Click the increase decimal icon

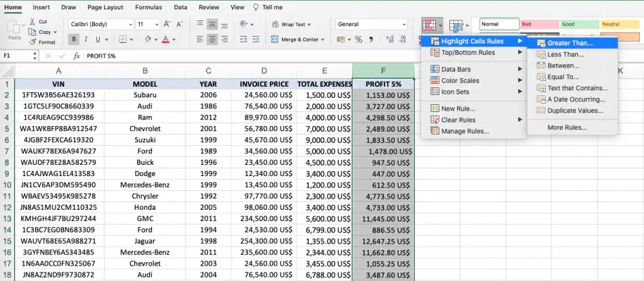390,39
